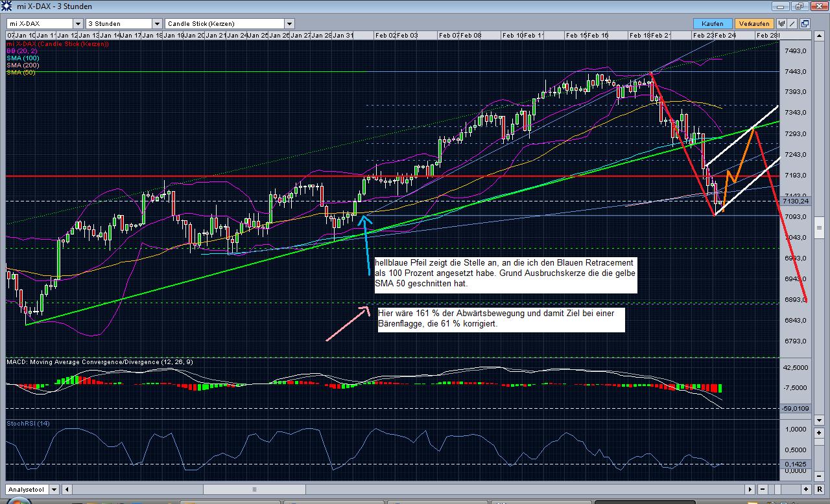Select the SMA (200) legend entry
830x504 pixels.
(23, 65)
